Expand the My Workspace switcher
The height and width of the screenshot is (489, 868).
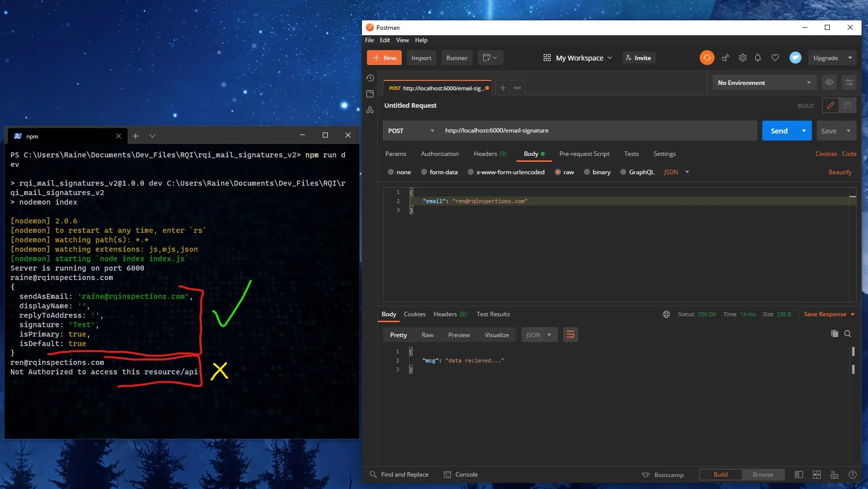(578, 58)
